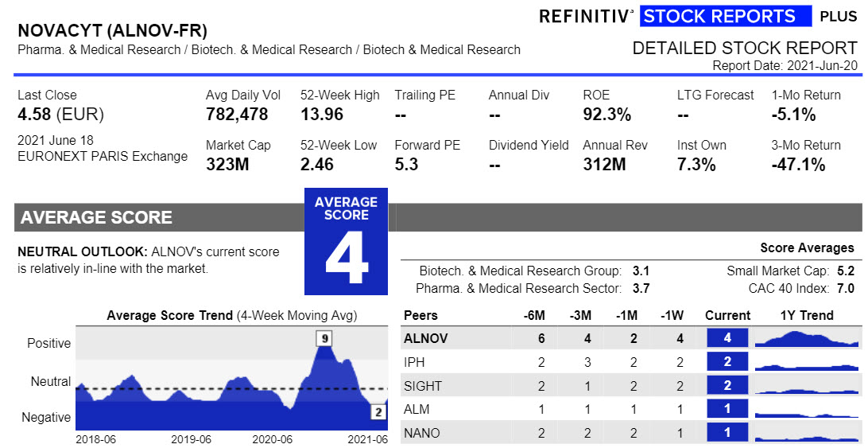868x448 pixels.
Task: Click SIGHT's current score badge 2
Action: click(x=727, y=385)
